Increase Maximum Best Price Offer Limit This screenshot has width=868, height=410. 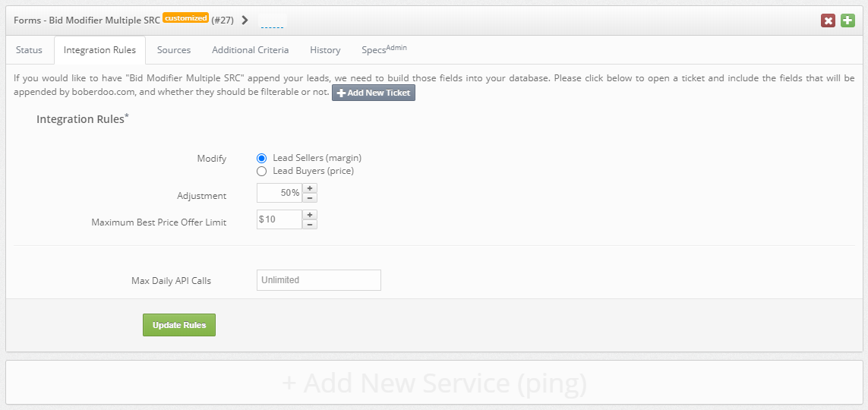pyautogui.click(x=310, y=215)
